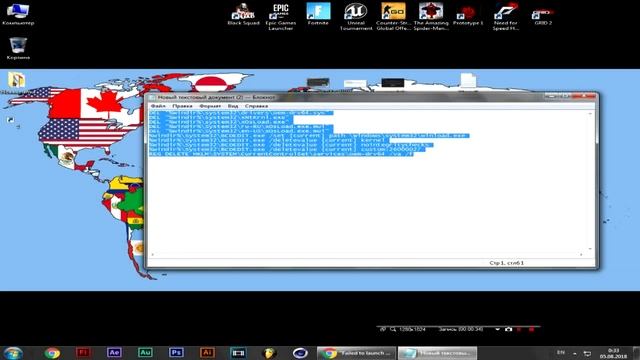Click the 'Стр 1, стлб 1' status bar text
Image resolution: width=640 pixels, height=360 pixels.
(x=507, y=263)
